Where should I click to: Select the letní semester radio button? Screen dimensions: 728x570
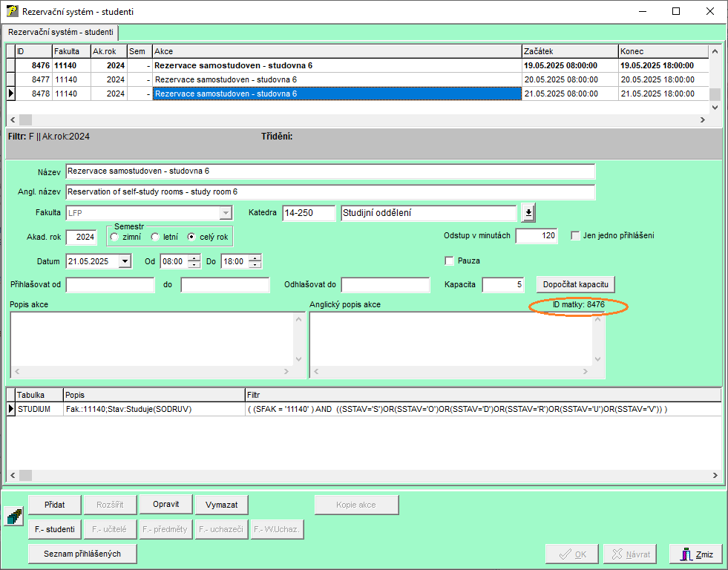click(x=154, y=237)
